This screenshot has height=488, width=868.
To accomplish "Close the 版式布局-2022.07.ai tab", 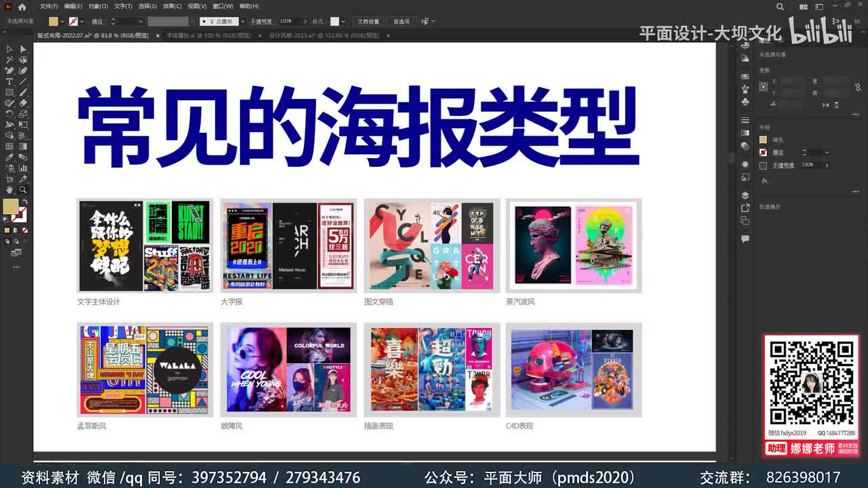I will tap(157, 35).
